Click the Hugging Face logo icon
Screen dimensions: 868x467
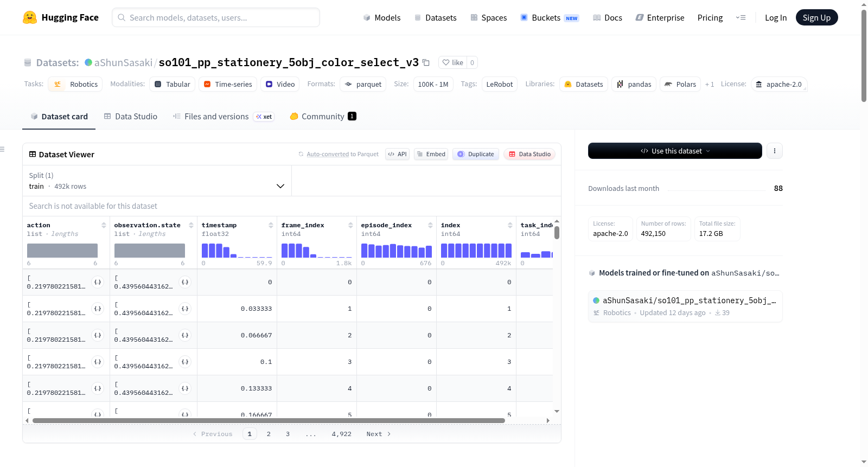(30, 17)
